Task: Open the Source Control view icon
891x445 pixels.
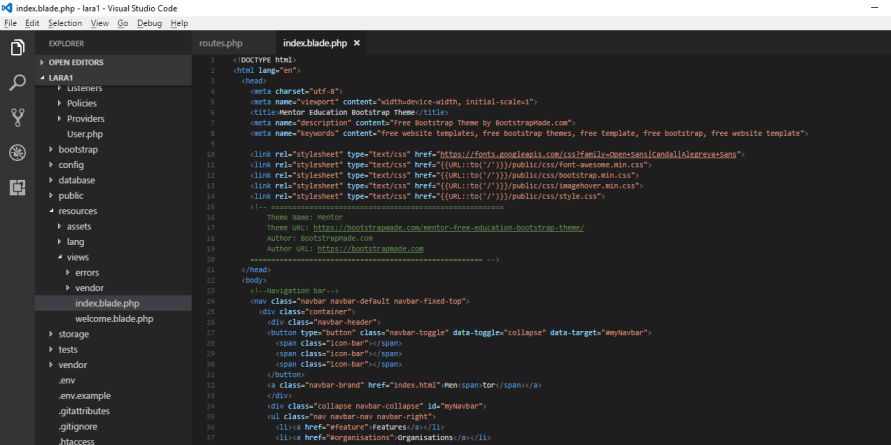Action: 16,119
